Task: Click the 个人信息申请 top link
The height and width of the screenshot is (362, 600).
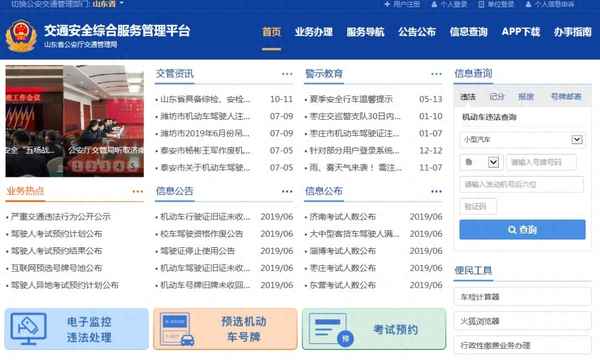Action: point(550,4)
